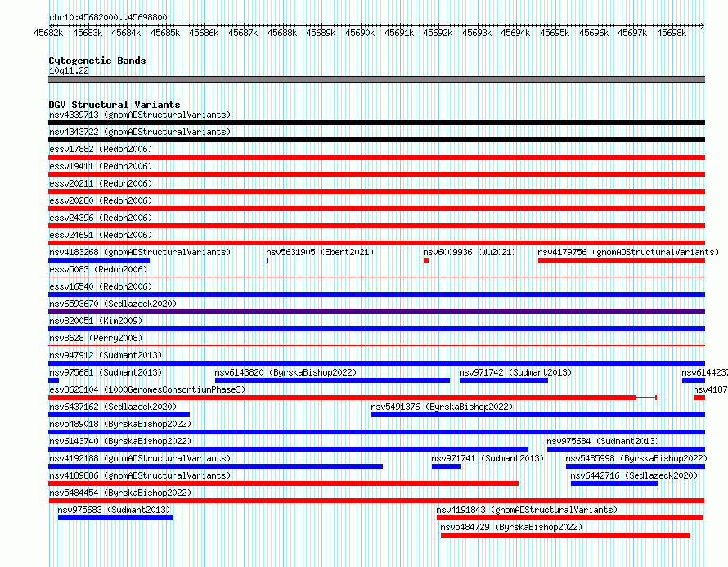
Task: Click the small red nsv6009936 marker
Action: (x=426, y=260)
